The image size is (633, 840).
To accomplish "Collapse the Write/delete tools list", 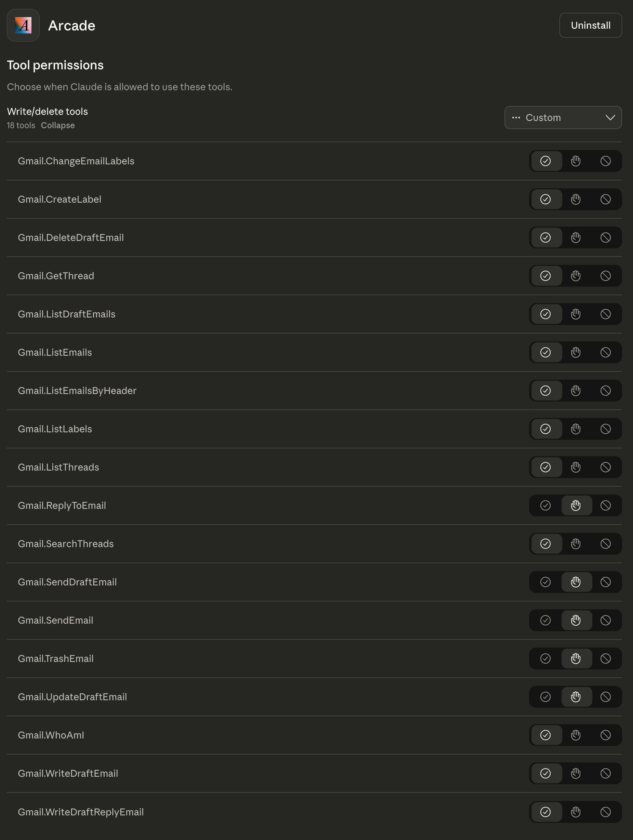I will pos(58,125).
